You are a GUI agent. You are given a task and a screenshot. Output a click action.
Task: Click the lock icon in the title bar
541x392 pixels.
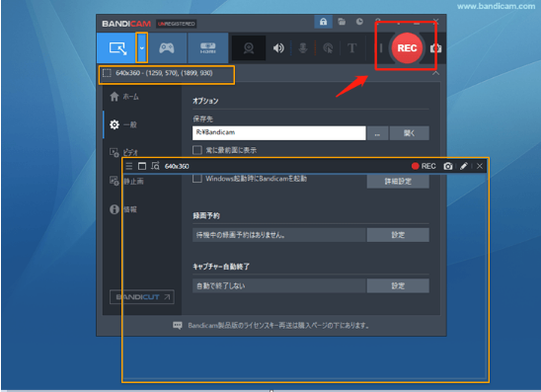323,22
